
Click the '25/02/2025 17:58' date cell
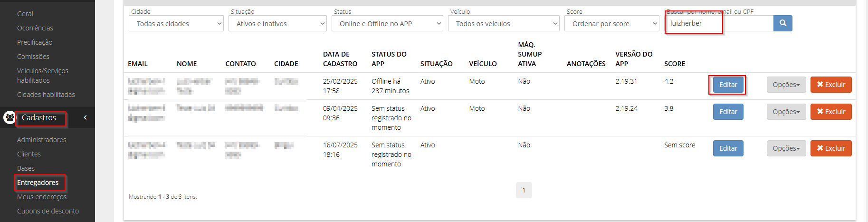click(x=340, y=86)
